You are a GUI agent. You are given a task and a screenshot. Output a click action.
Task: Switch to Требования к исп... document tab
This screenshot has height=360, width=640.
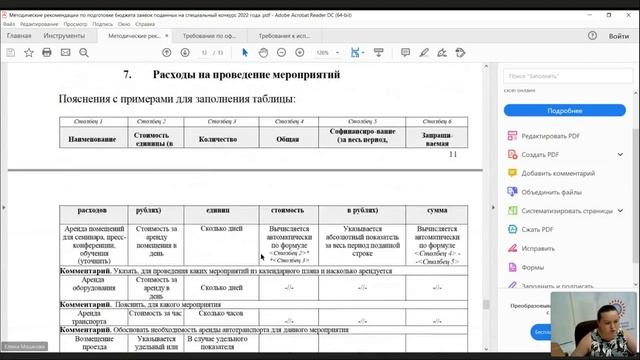coord(284,36)
